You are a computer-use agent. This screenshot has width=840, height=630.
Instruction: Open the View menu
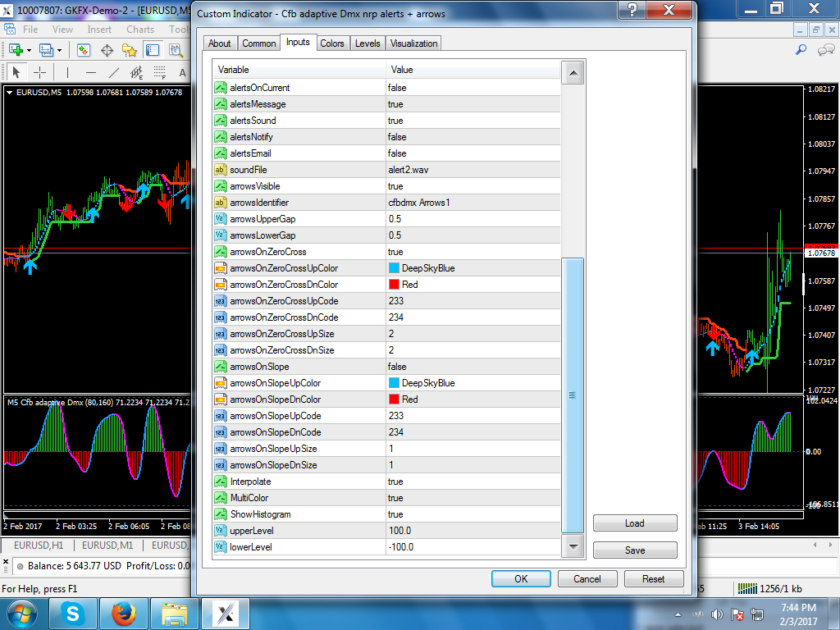[x=62, y=30]
